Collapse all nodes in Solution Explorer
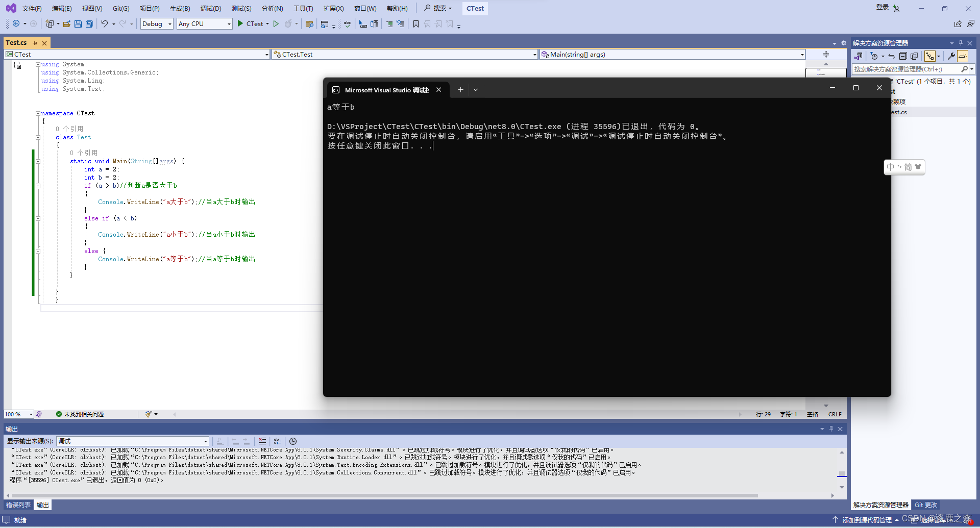The height and width of the screenshot is (528, 980). [x=903, y=56]
